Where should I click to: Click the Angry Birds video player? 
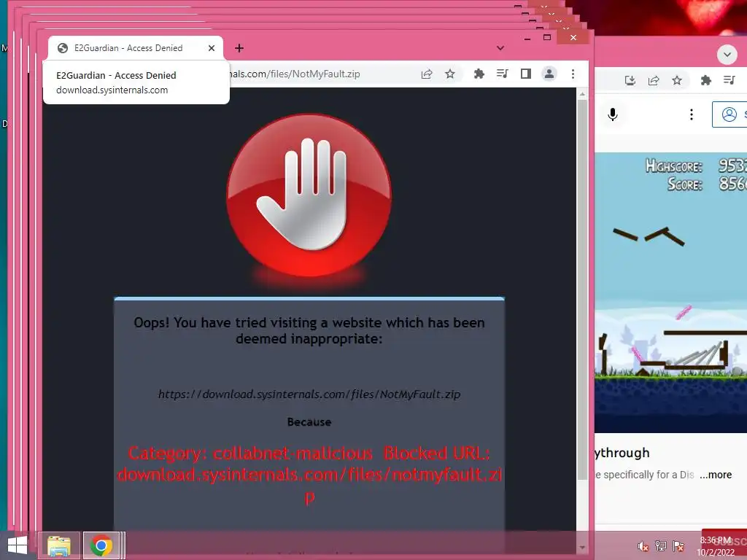671,292
